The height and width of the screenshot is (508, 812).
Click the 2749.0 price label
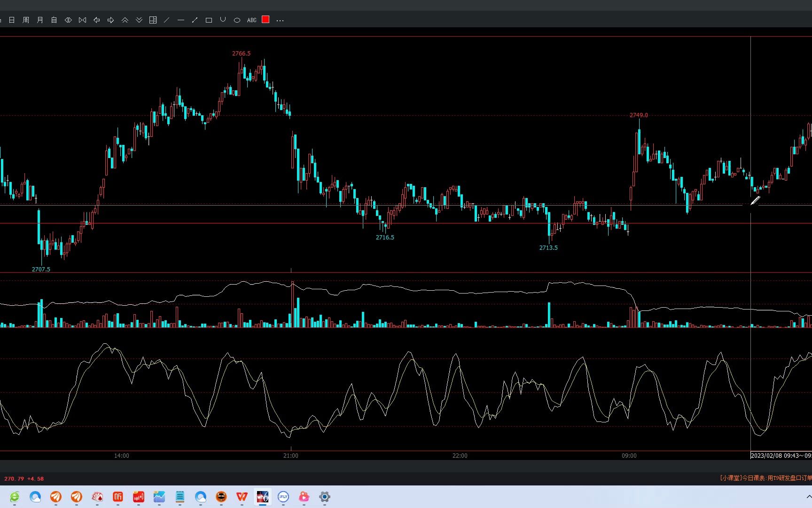[x=639, y=115]
